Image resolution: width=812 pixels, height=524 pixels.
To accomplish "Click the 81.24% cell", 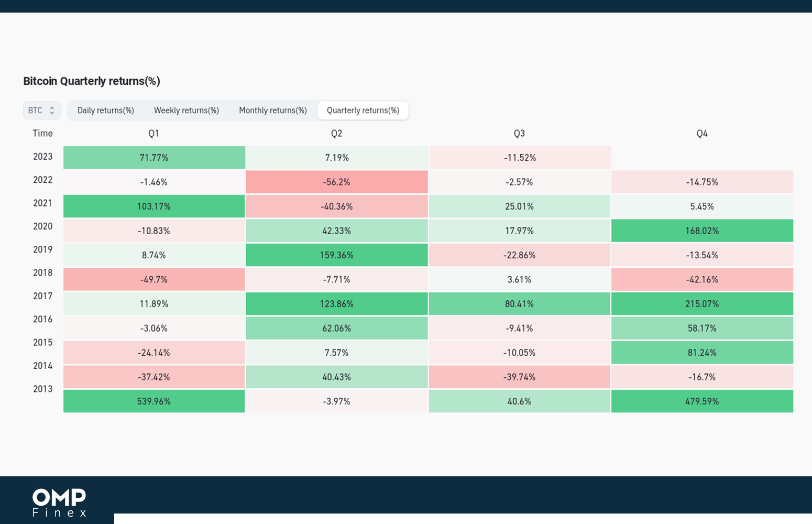I will [703, 353].
